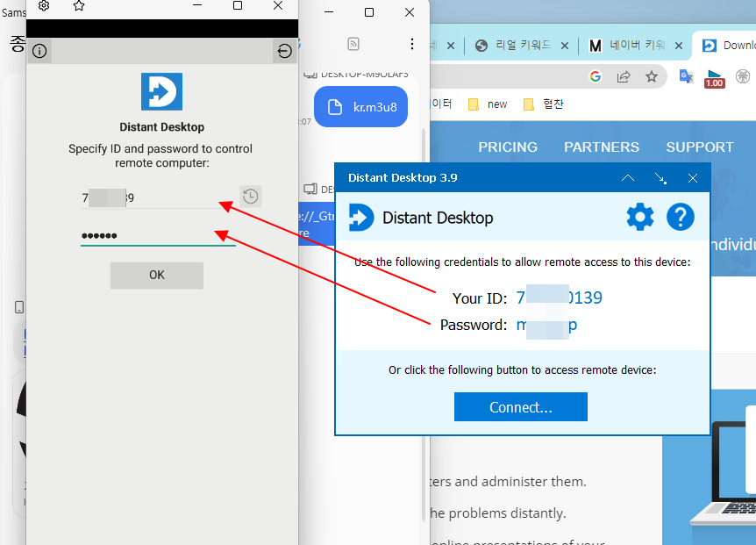Screen dimensions: 756x545
Task: Open the PARTNERS menu on website
Action: click(602, 147)
